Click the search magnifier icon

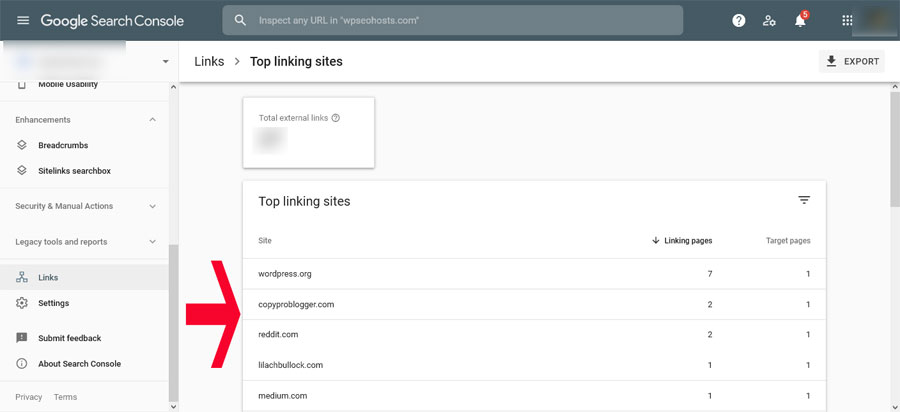coord(240,20)
